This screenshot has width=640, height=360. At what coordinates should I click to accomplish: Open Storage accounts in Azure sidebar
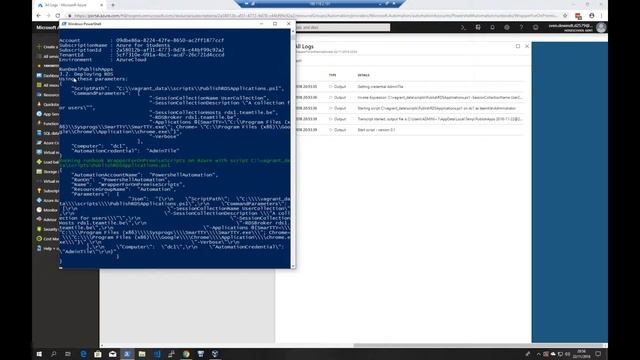[47, 171]
